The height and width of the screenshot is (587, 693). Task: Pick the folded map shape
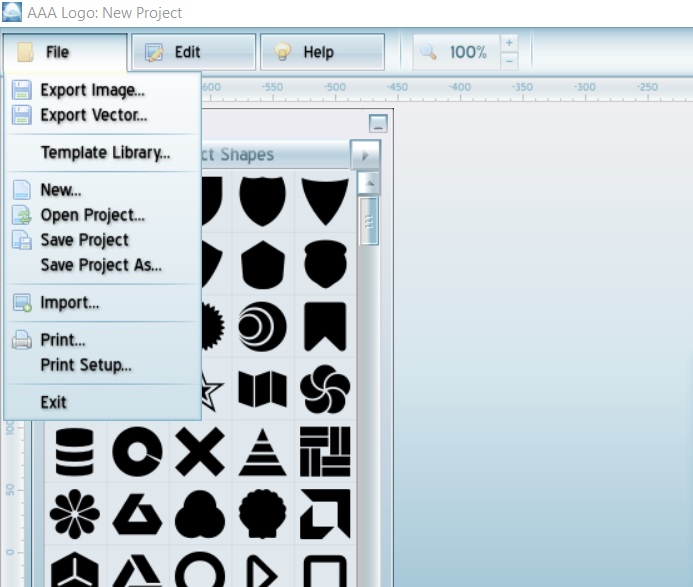[262, 389]
